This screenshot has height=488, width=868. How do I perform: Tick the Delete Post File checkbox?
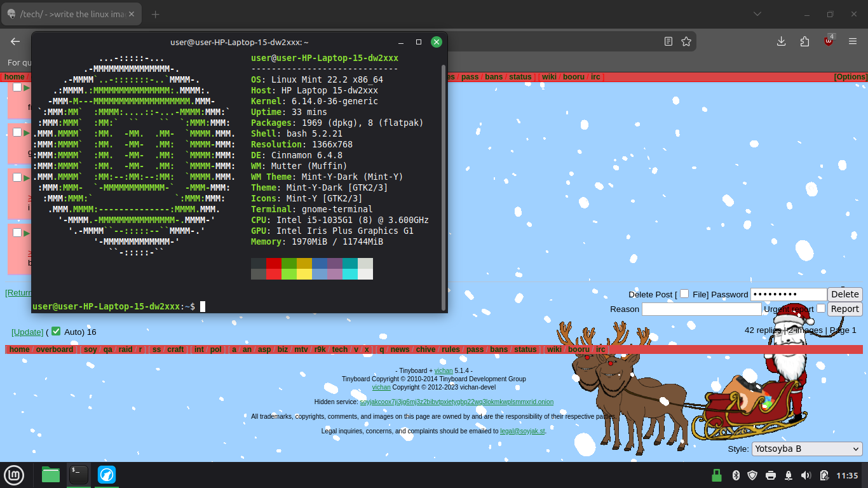684,294
